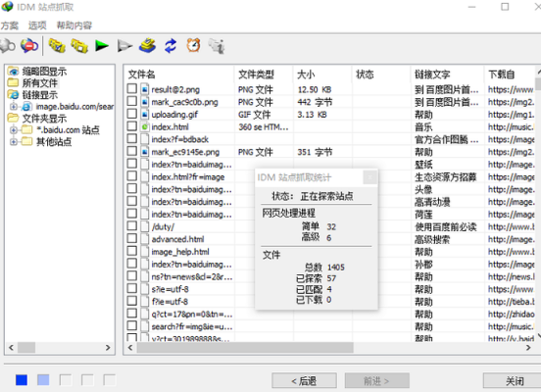Click the 生态资源方招募 link text cell
Viewport: 541px width, 392px height.
pyautogui.click(x=445, y=177)
